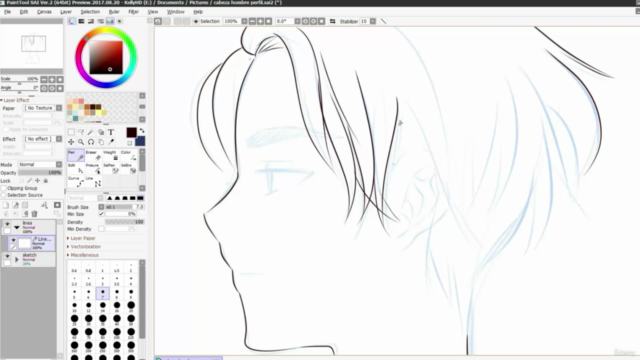Delete the selected layer
This screenshot has width=640, height=360.
[35, 213]
